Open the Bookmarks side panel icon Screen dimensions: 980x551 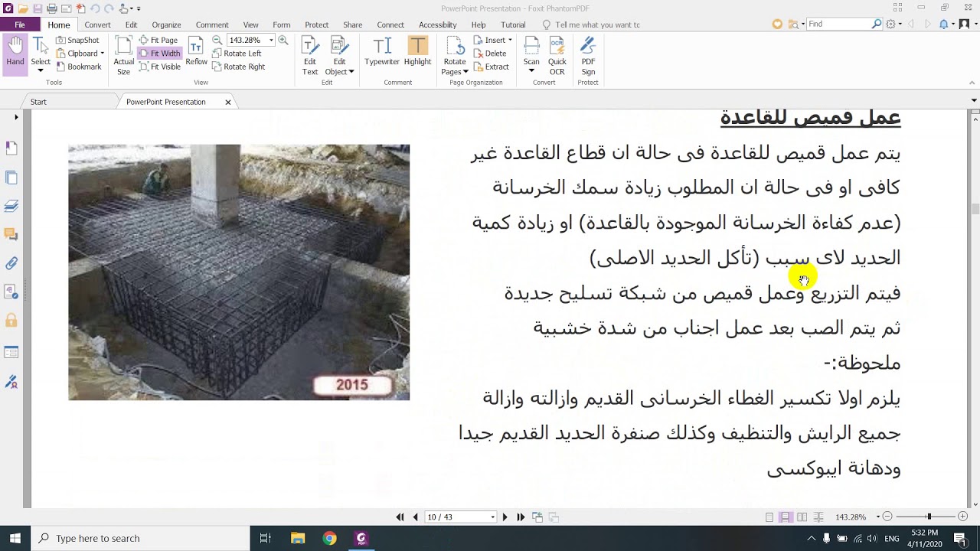[x=11, y=148]
